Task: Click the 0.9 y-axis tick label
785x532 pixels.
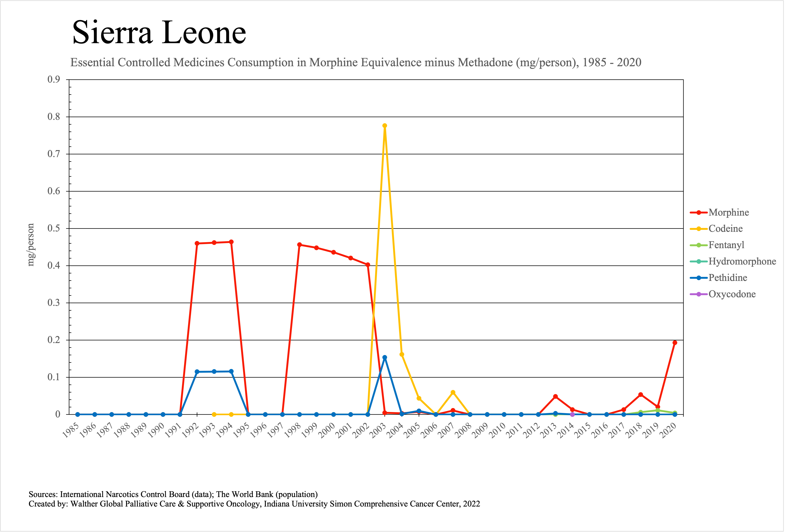Action: 54,79
